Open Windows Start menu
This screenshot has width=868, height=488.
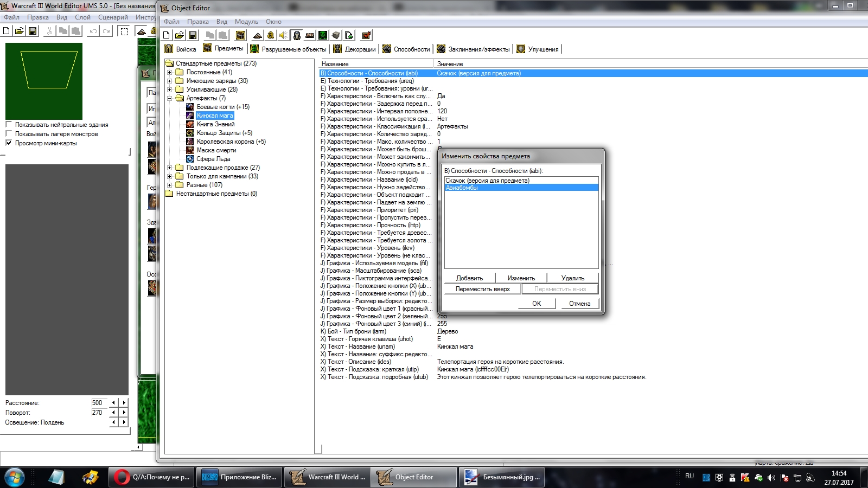15,477
